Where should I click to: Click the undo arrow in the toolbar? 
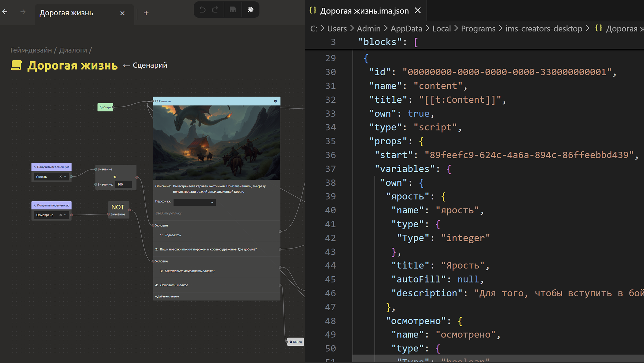pyautogui.click(x=202, y=10)
